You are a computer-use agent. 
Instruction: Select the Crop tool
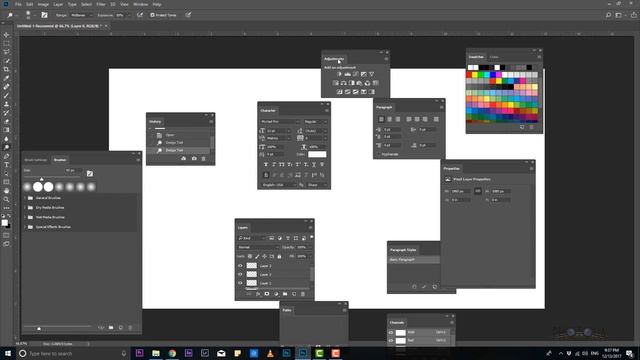click(7, 69)
